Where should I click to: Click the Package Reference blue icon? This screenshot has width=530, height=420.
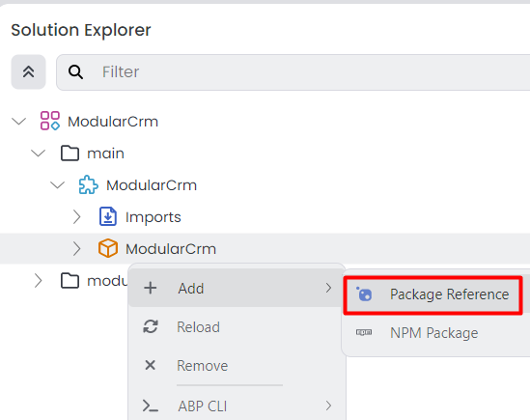(364, 294)
